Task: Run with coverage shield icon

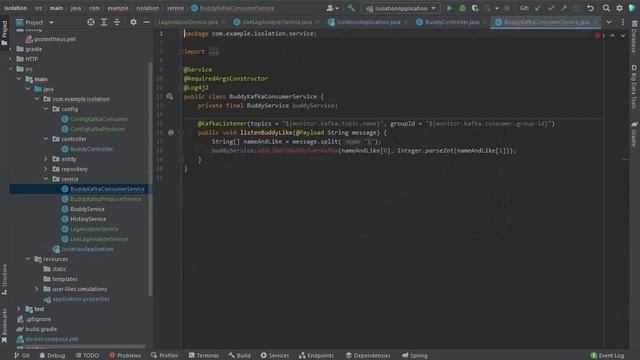Action: click(x=475, y=8)
